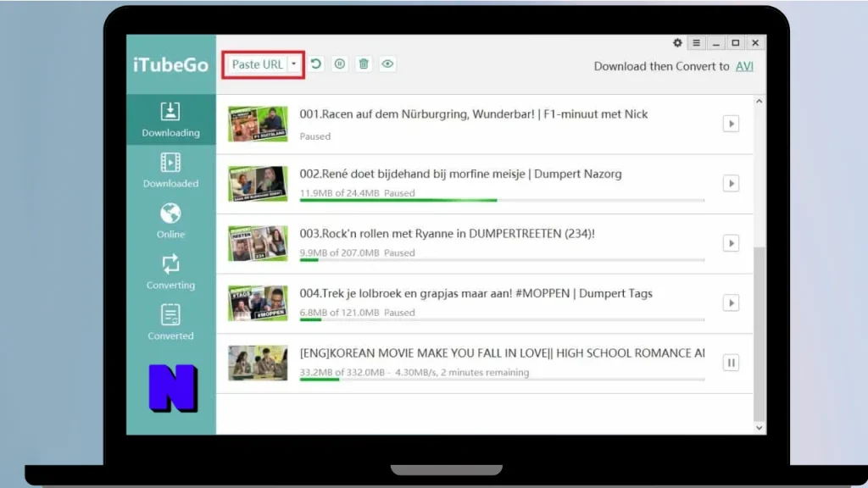Click '11.9MB of 24.4MB Paused' status
The height and width of the screenshot is (488, 868).
tap(357, 193)
